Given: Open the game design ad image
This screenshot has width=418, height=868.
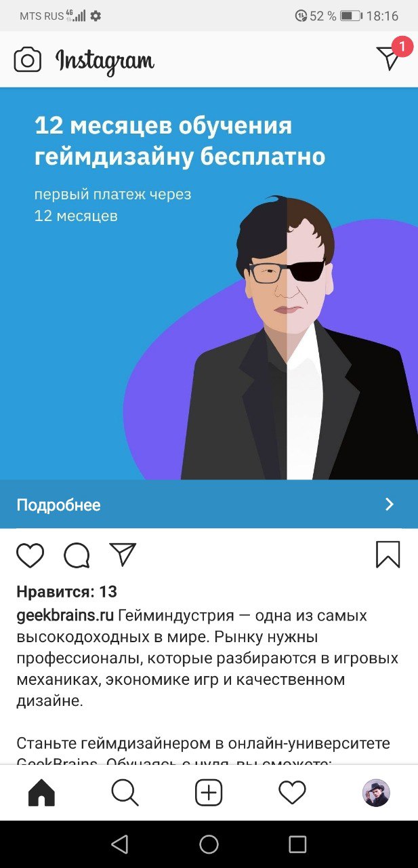Looking at the screenshot, I should (x=209, y=283).
